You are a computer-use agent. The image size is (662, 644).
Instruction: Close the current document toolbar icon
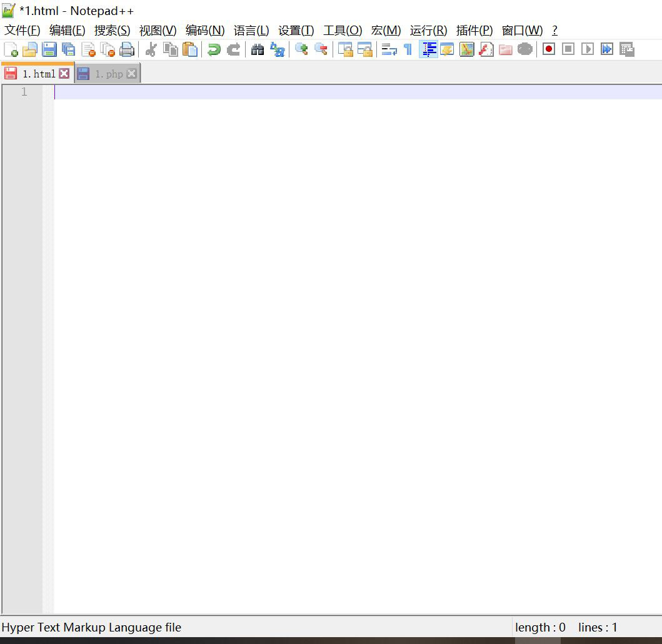pos(88,50)
